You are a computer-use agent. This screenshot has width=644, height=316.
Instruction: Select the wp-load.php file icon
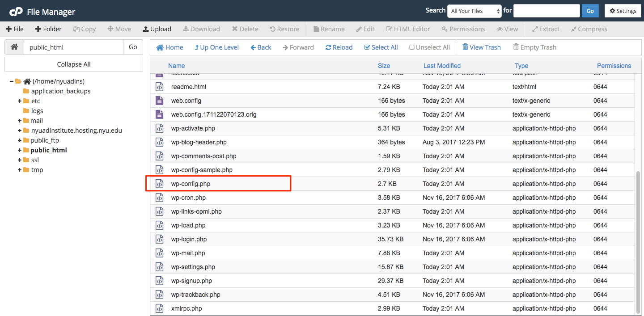[159, 225]
